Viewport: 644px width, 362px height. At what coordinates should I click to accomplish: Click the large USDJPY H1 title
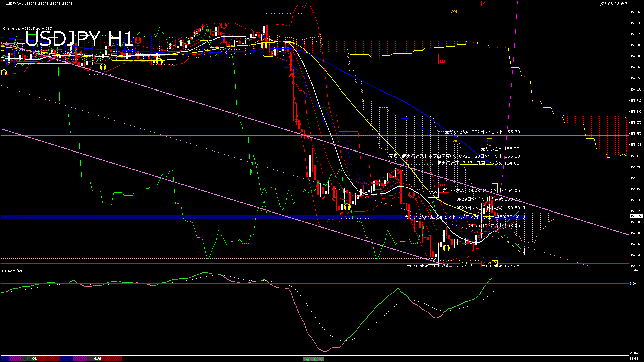point(79,39)
